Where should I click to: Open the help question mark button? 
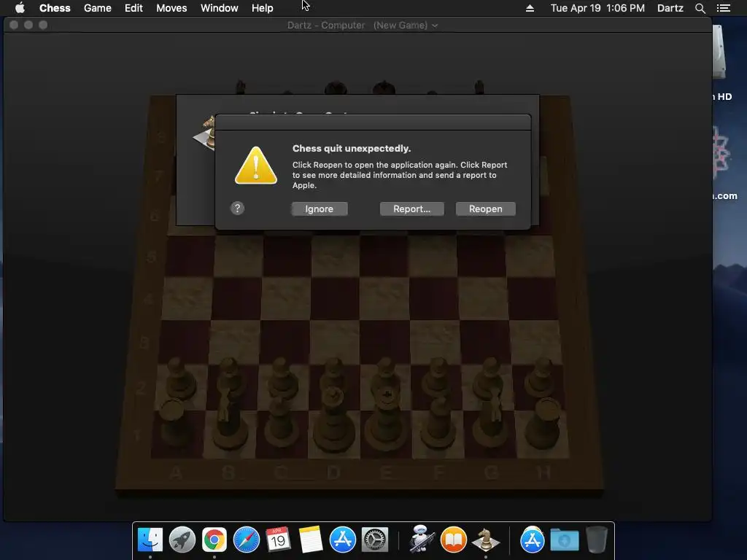click(237, 208)
